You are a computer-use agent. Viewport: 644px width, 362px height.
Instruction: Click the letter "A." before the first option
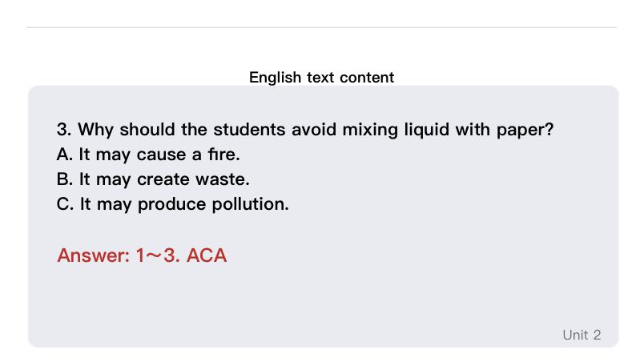65,155
